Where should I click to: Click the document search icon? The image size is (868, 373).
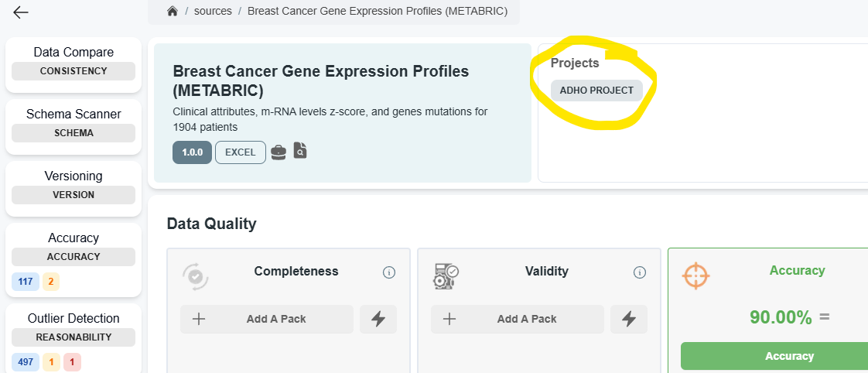[300, 151]
